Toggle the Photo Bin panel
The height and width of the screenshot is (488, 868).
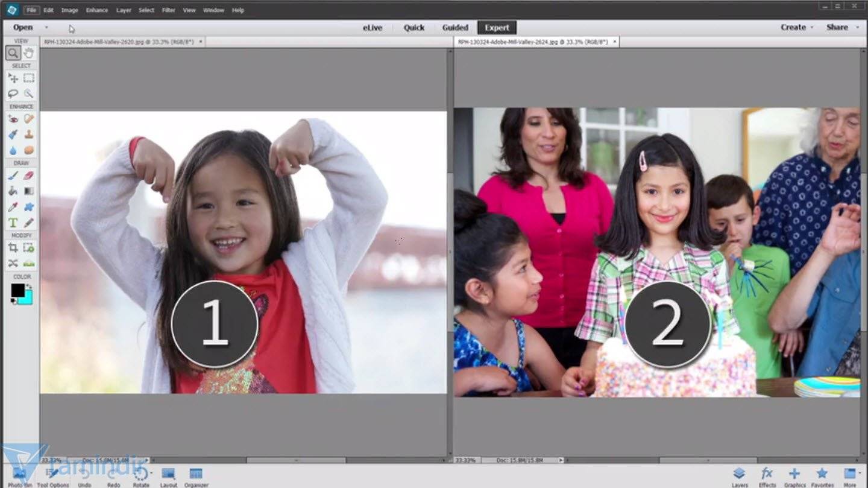[19, 476]
